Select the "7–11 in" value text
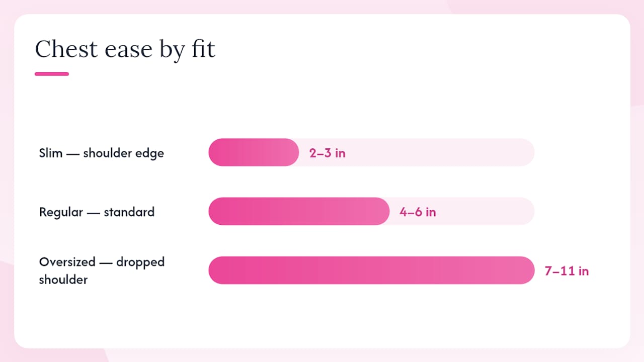644x362 pixels. click(567, 271)
